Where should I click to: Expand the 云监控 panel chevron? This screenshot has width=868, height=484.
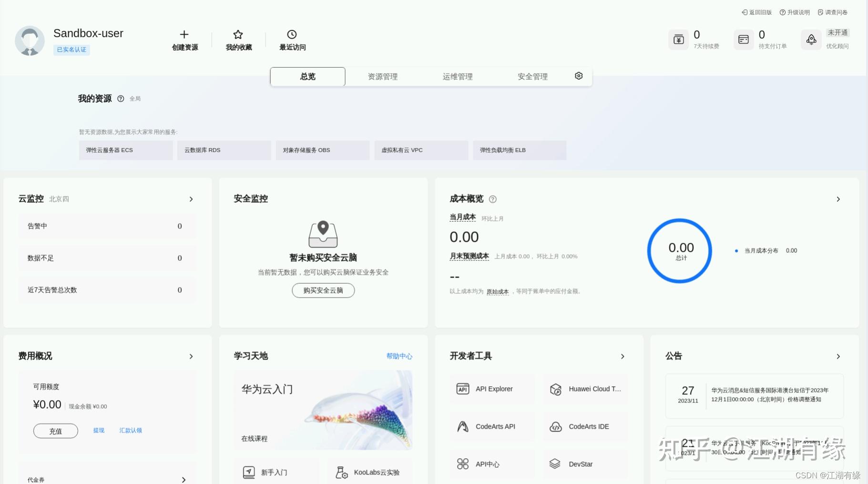(x=191, y=199)
